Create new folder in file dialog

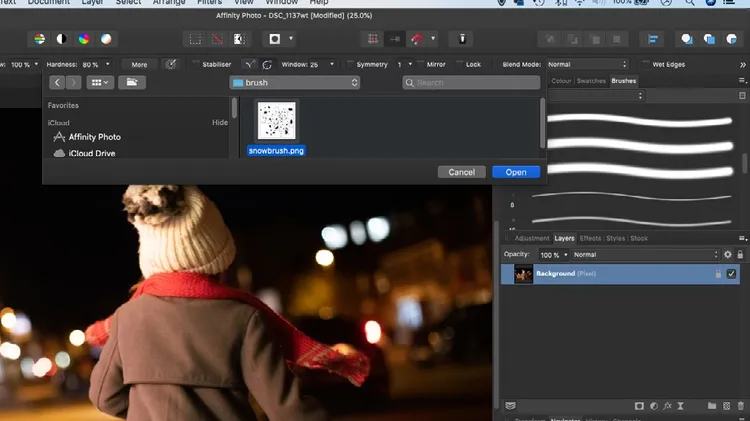coord(132,82)
